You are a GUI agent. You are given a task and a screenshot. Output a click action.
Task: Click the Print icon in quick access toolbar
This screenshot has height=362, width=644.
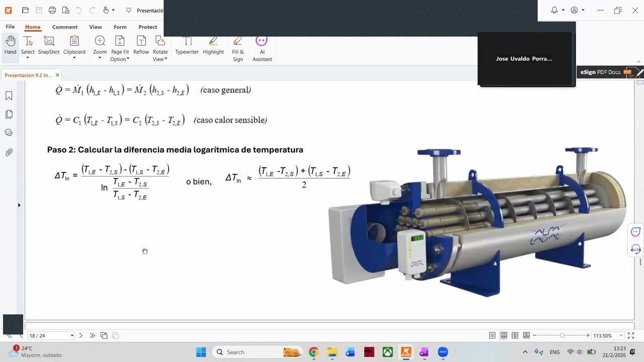coord(52,10)
